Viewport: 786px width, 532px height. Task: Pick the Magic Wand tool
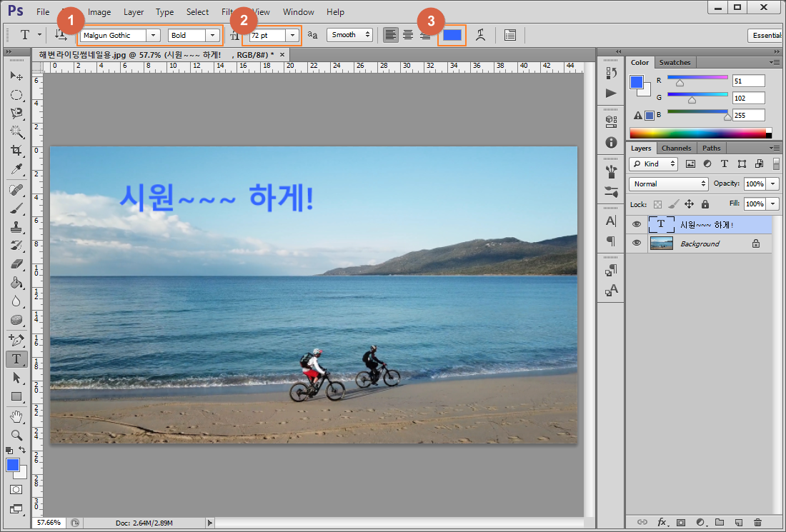click(x=16, y=131)
